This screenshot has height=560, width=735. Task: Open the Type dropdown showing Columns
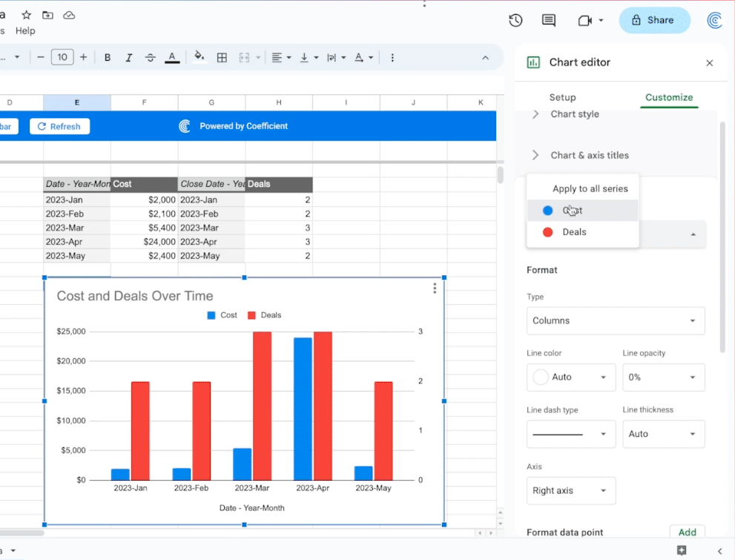[616, 320]
